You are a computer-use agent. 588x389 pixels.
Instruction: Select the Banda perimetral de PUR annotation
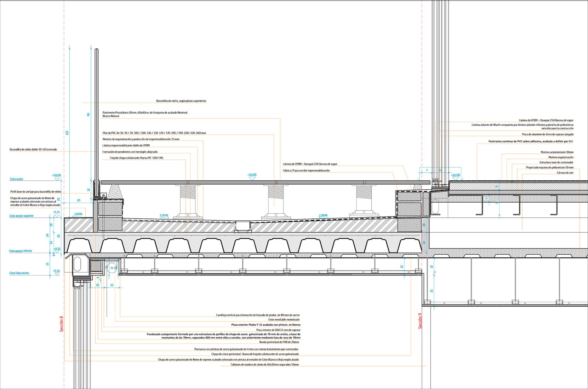pyautogui.click(x=279, y=342)
